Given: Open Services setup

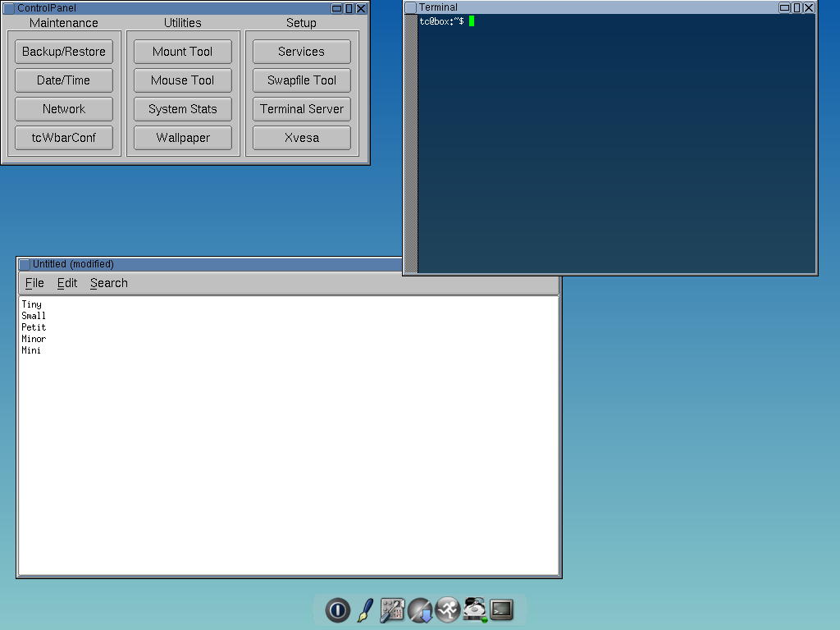Looking at the screenshot, I should pyautogui.click(x=302, y=52).
